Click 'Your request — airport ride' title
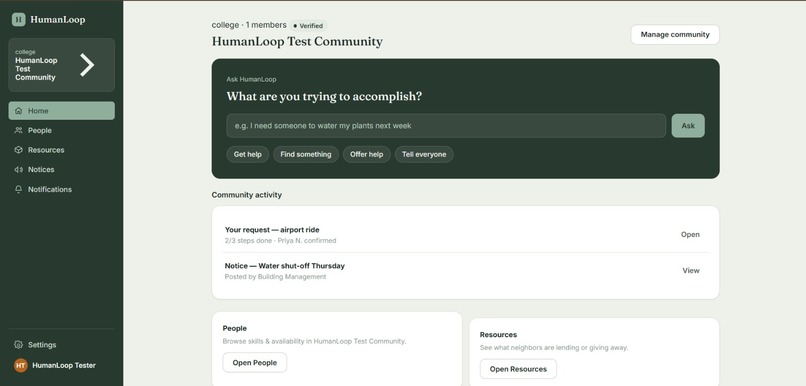This screenshot has height=386, width=806. tap(272, 230)
